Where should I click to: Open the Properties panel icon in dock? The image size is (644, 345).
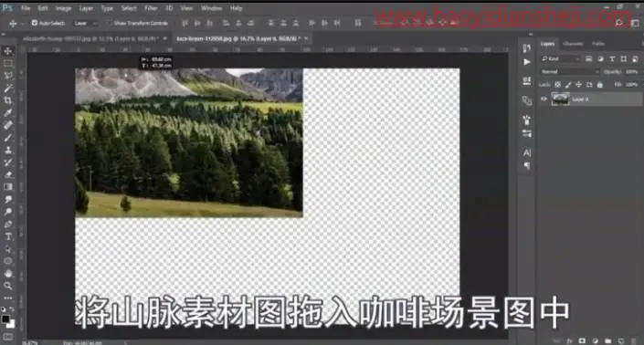(527, 81)
